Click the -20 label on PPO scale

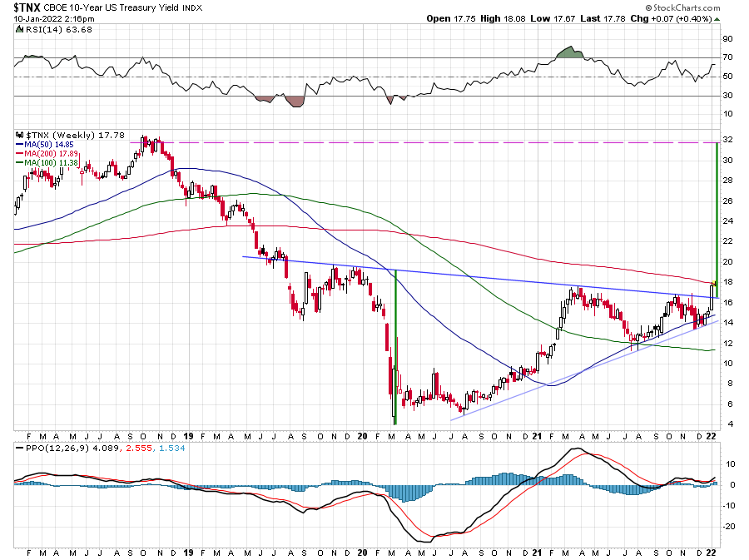tap(729, 527)
